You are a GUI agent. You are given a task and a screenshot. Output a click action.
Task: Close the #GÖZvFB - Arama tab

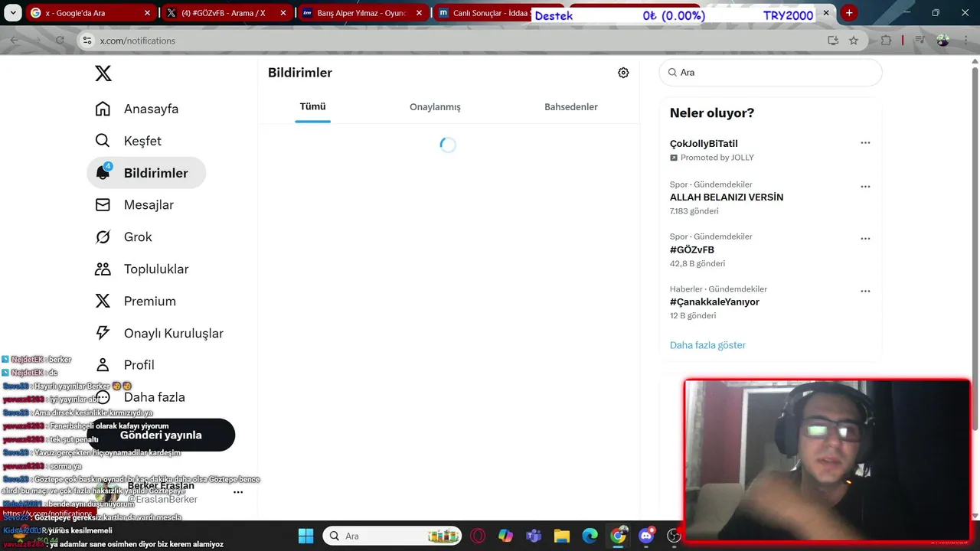(283, 13)
